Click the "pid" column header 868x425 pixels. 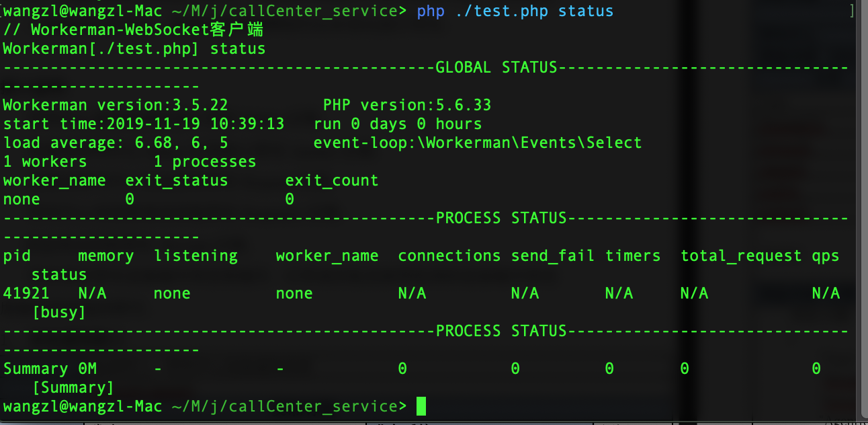tap(17, 256)
